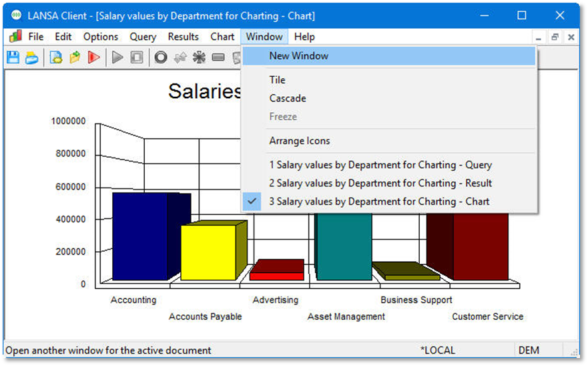Click the gray Stop square icon
Screen dimensions: 588x366
[x=137, y=57]
